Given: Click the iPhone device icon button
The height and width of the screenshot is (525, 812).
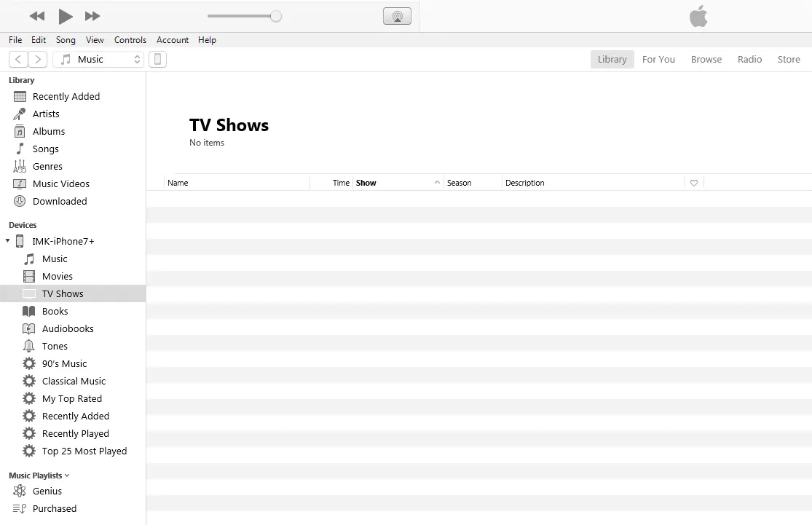Looking at the screenshot, I should pos(157,60).
